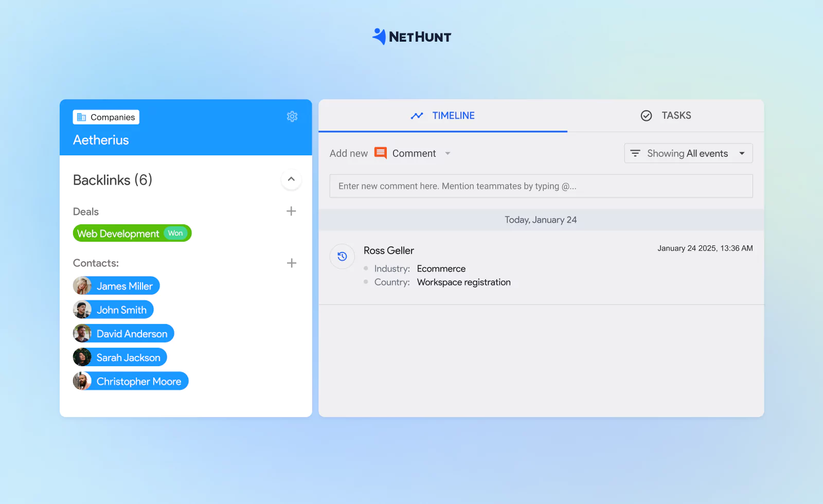This screenshot has height=504, width=823.
Task: Click the orange comment icon
Action: 380,153
